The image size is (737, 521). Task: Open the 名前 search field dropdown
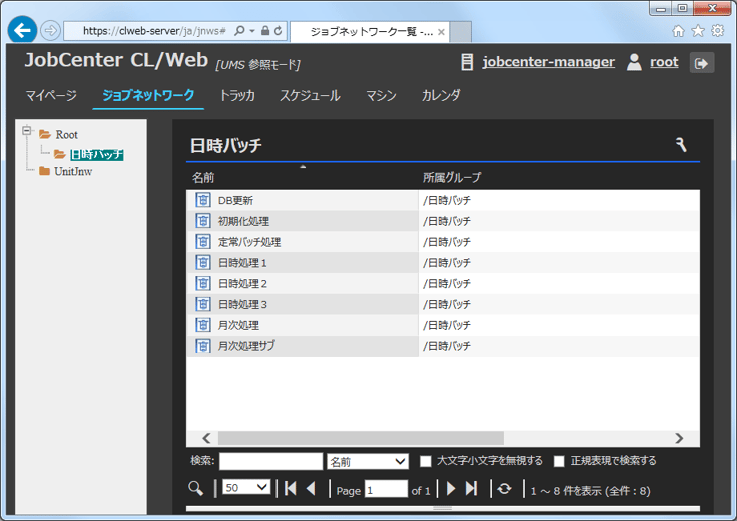click(x=368, y=462)
